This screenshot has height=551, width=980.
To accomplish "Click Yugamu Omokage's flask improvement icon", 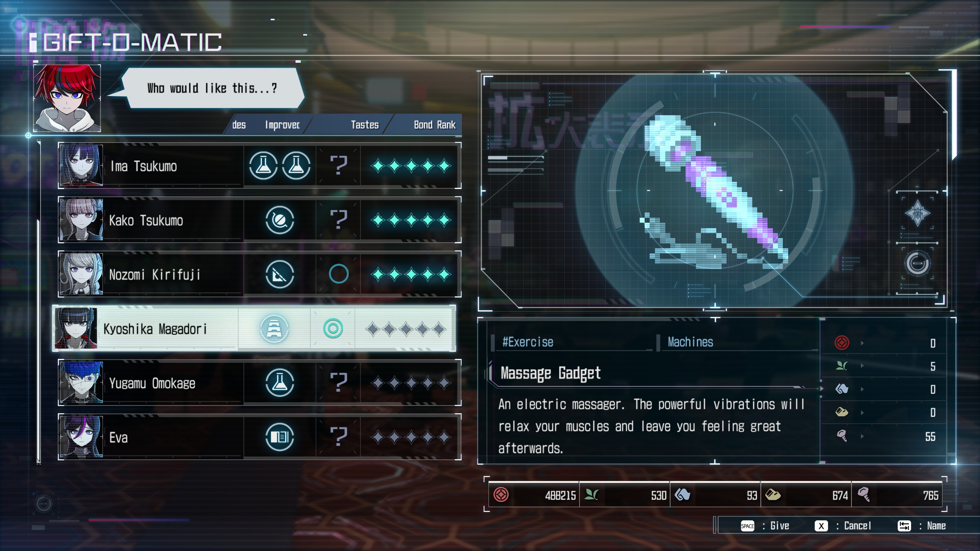I will click(279, 383).
